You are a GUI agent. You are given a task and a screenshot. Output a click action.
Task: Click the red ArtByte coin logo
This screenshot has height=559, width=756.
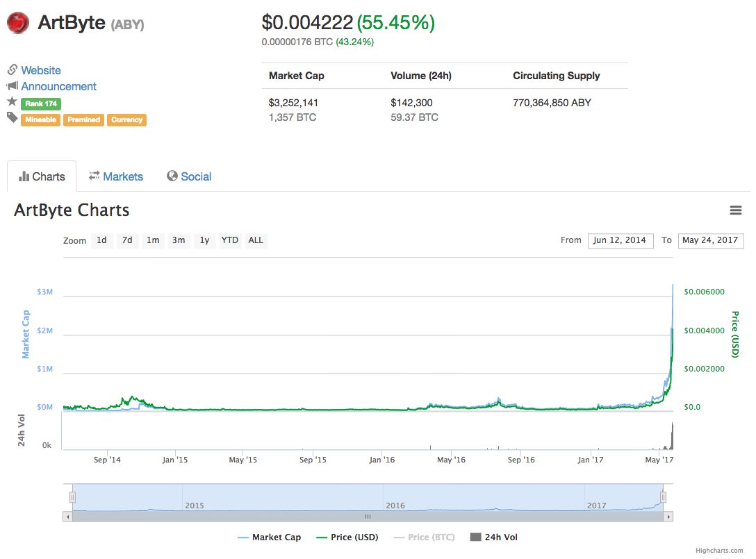click(x=18, y=23)
